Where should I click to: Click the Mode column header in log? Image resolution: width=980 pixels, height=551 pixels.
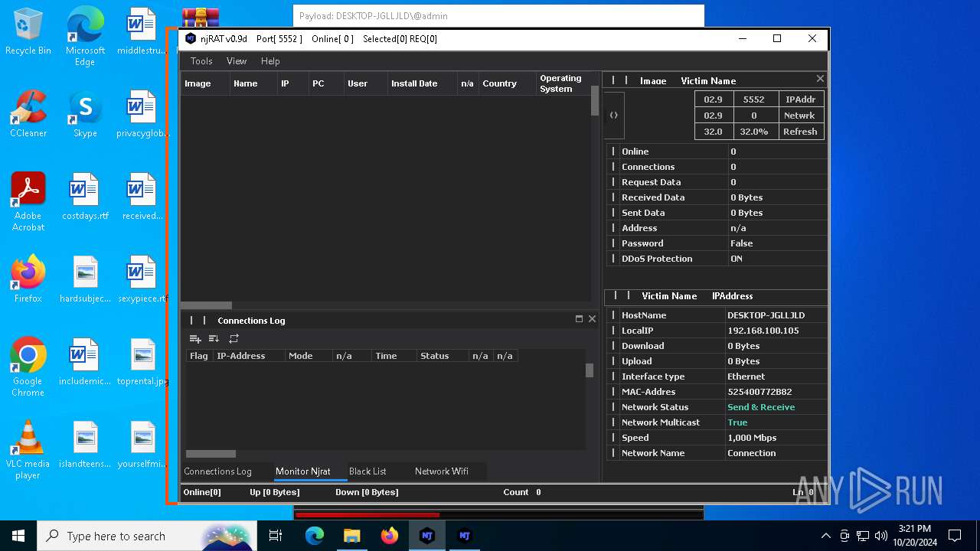309,356
